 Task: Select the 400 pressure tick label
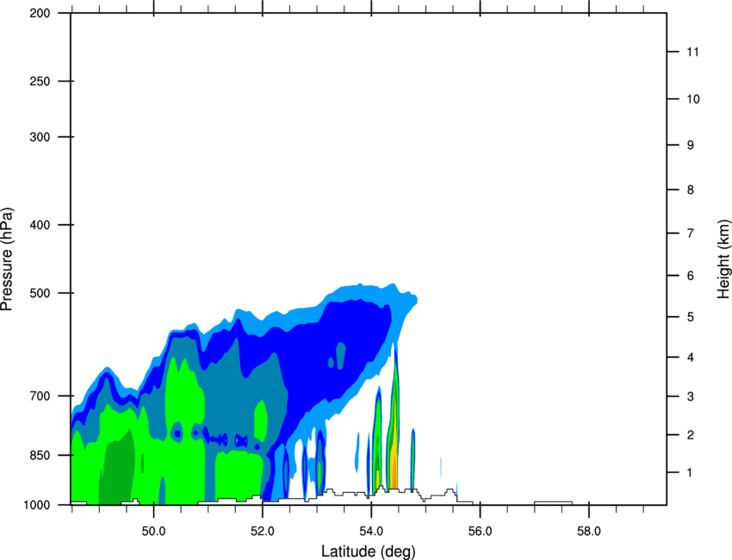tap(40, 225)
